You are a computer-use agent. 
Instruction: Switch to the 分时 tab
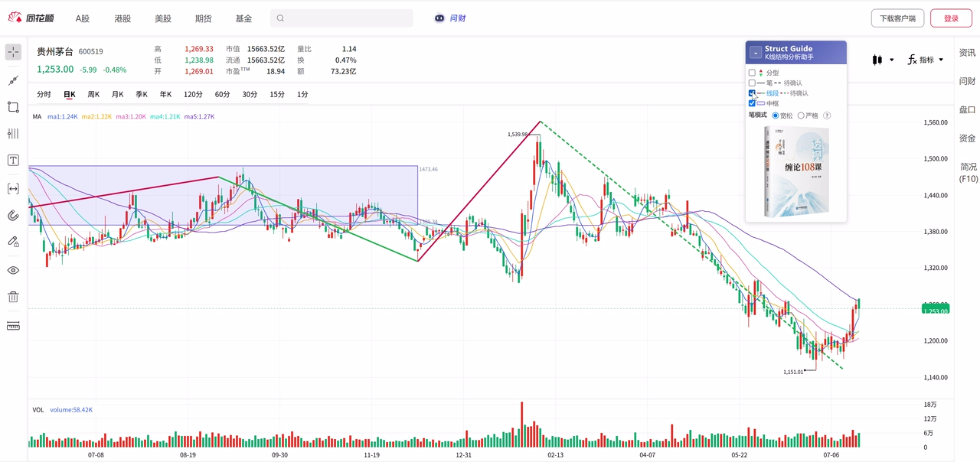pyautogui.click(x=44, y=94)
